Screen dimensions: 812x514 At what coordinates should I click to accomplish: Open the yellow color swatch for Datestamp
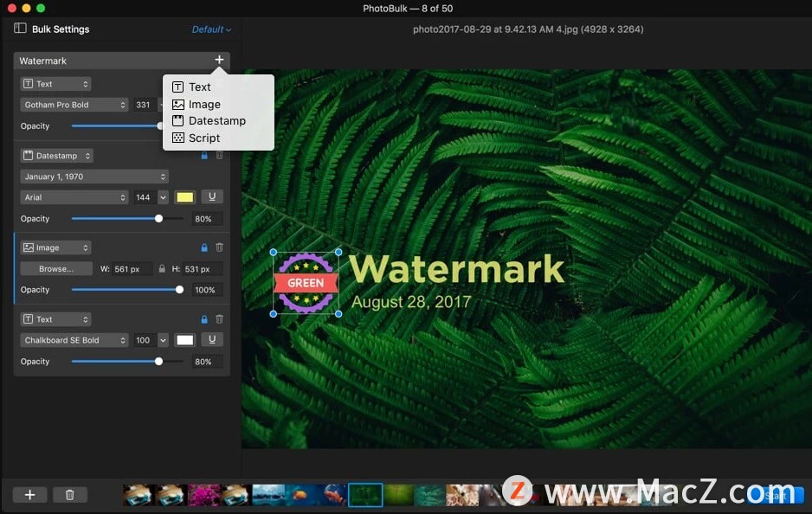185,197
